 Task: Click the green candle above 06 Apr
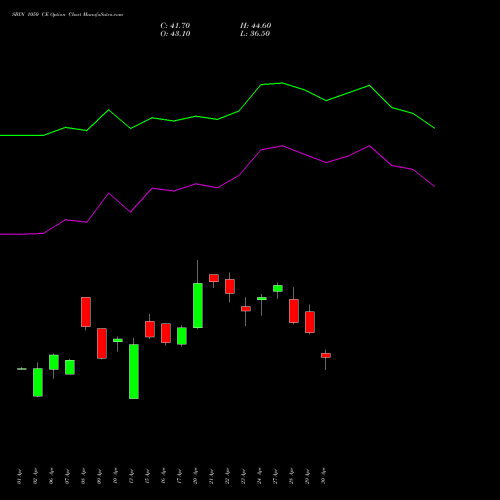tap(54, 362)
